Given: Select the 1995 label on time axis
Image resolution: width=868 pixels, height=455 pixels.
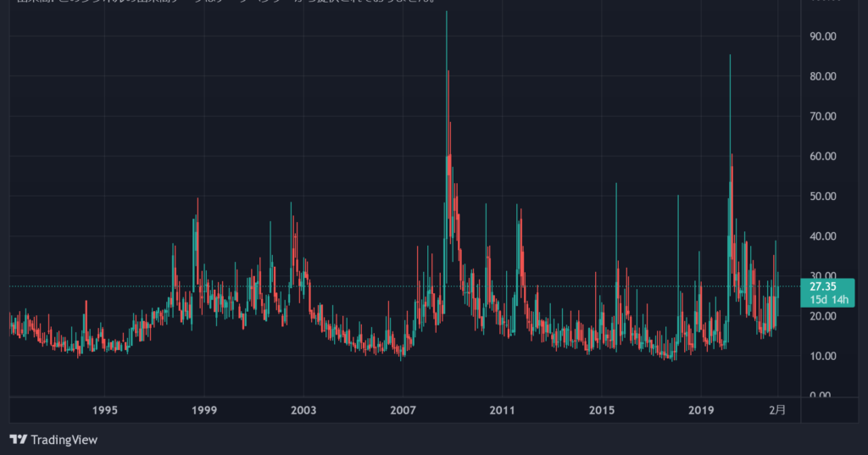Looking at the screenshot, I should tap(104, 410).
